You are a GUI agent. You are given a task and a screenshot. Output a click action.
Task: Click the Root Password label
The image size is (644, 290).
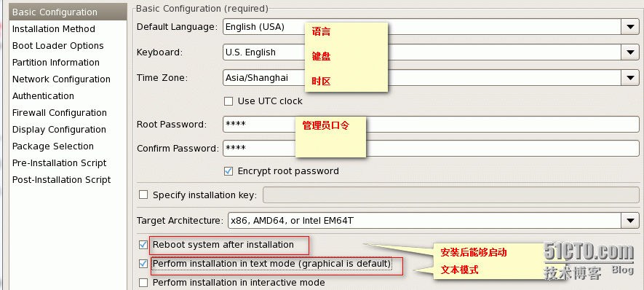[171, 124]
